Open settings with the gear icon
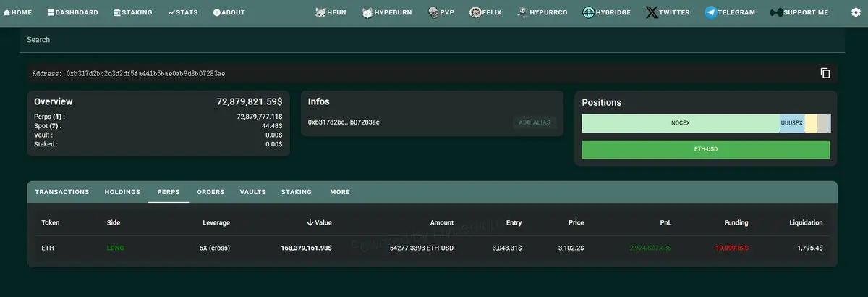 point(856,12)
